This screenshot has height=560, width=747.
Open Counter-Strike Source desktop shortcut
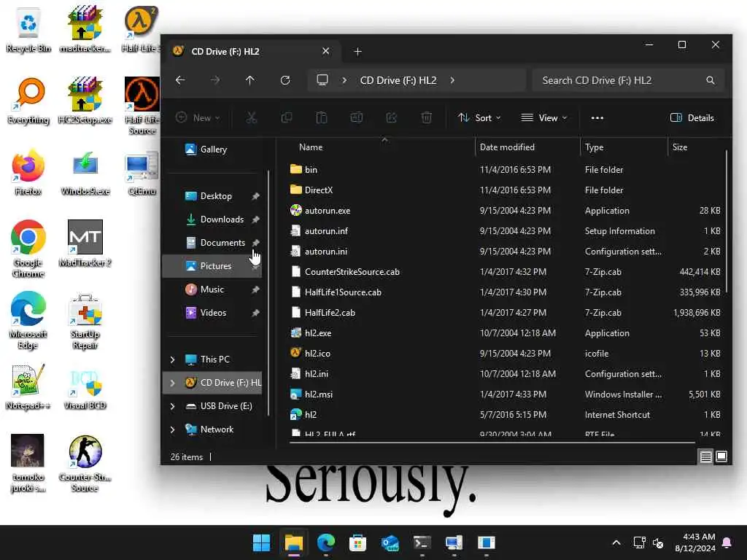click(x=85, y=463)
